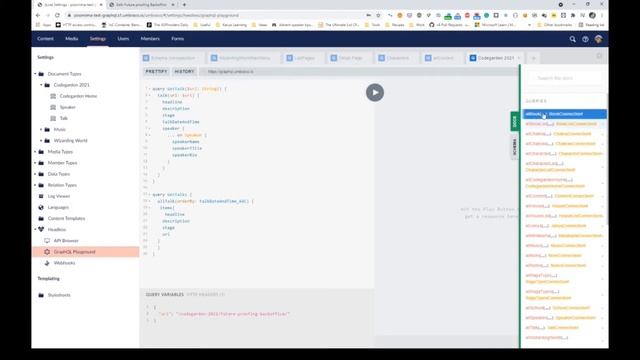Select the QUERY VARIABLES panel

(165, 294)
